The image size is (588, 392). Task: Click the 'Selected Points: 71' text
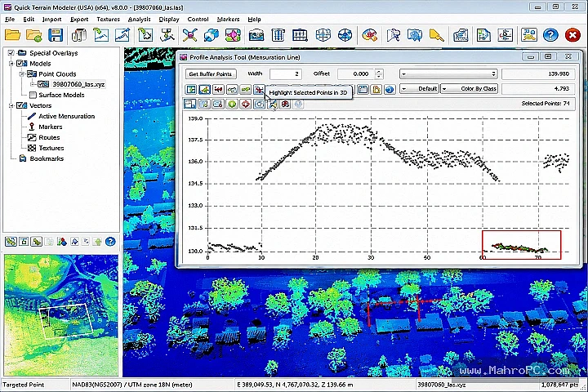pos(546,103)
